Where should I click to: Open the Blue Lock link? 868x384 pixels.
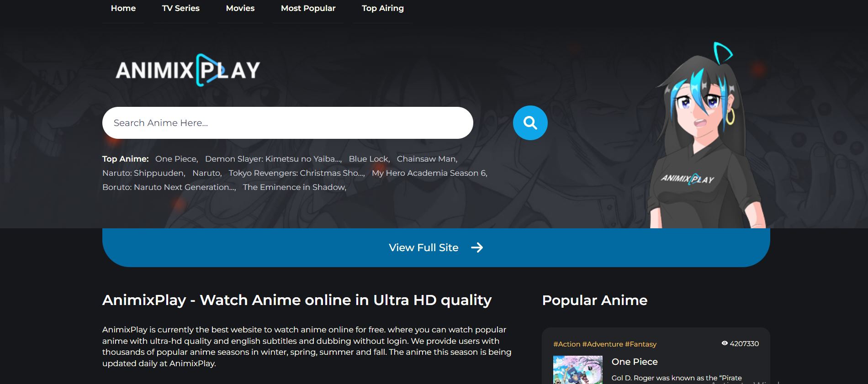click(369, 159)
